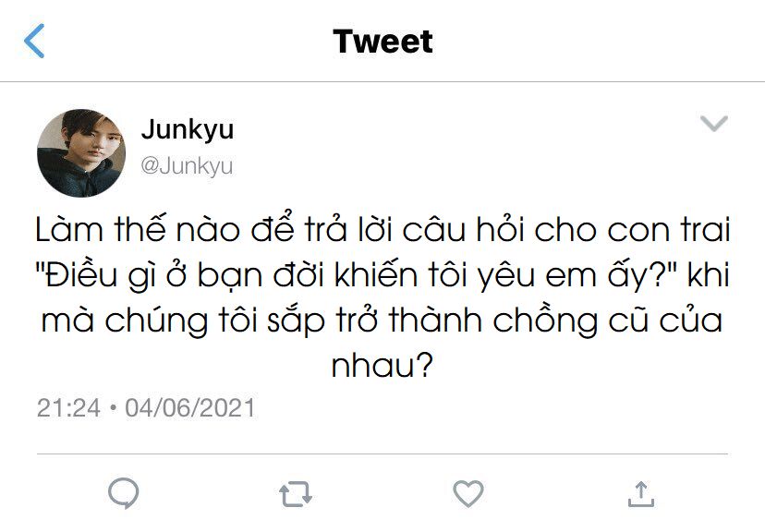Tap the back arrow icon

(x=34, y=42)
